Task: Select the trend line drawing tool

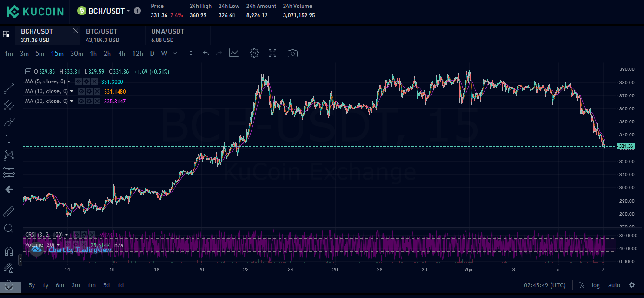Action: click(x=9, y=88)
